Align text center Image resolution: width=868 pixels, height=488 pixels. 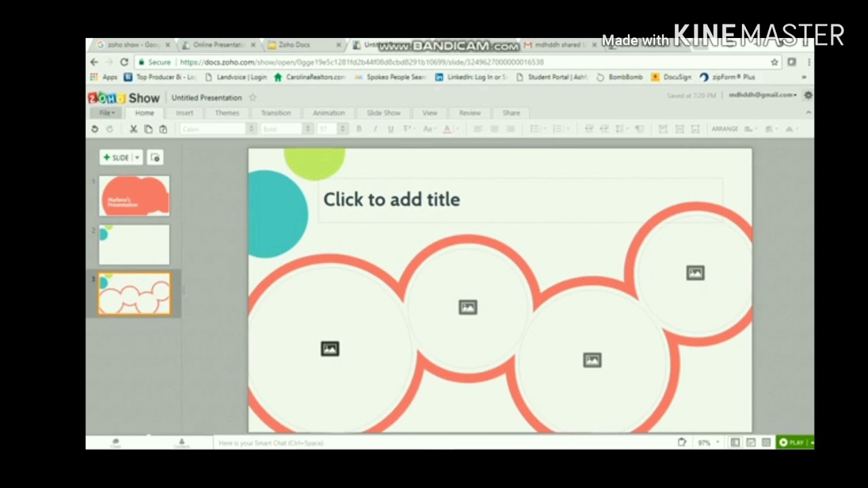click(x=494, y=129)
